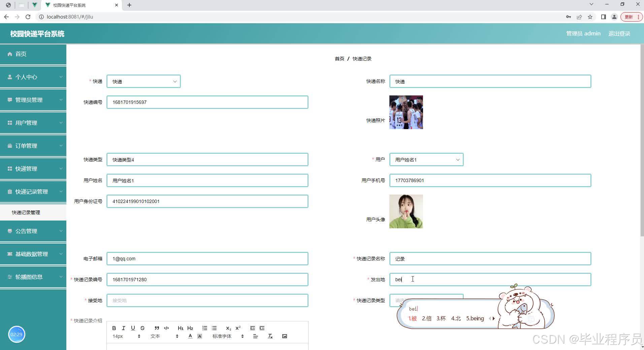Open the 文本 paragraph style dropdown
The height and width of the screenshot is (350, 644).
point(164,336)
